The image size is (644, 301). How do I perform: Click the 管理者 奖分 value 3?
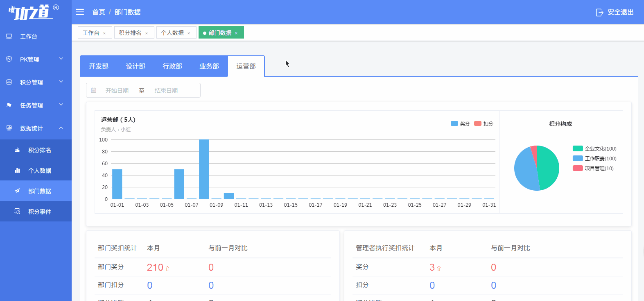(432, 267)
